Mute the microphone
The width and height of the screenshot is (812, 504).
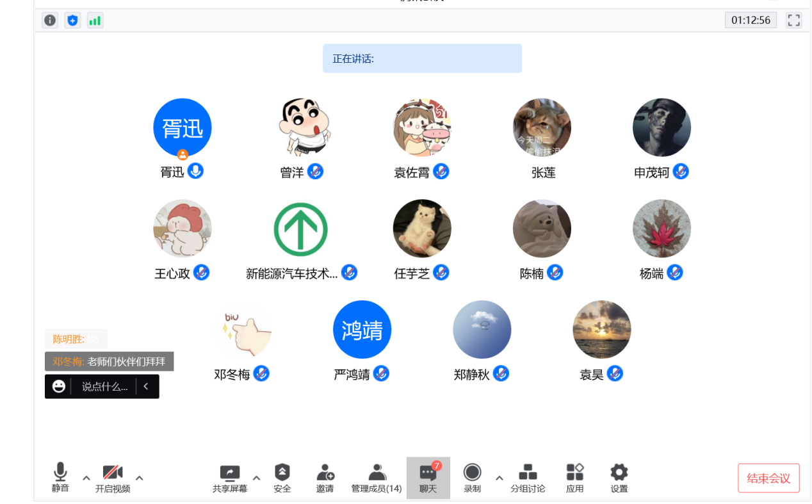(60, 478)
